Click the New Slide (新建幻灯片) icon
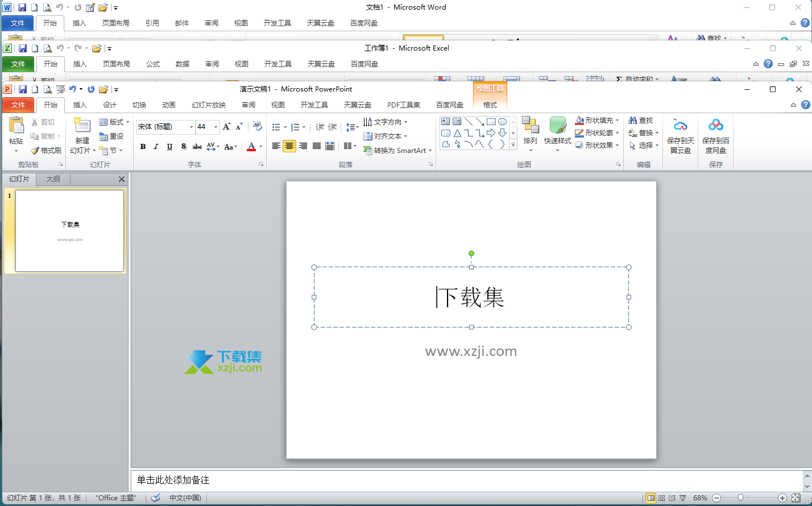 [x=82, y=126]
